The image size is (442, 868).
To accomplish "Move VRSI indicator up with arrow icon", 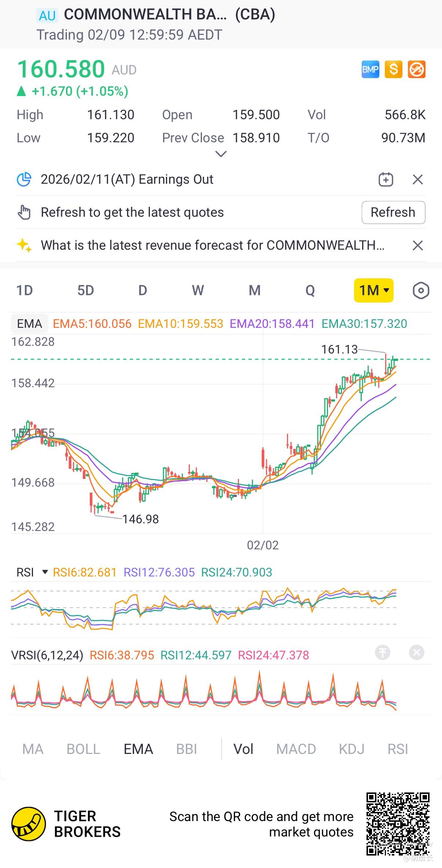I will point(383,652).
